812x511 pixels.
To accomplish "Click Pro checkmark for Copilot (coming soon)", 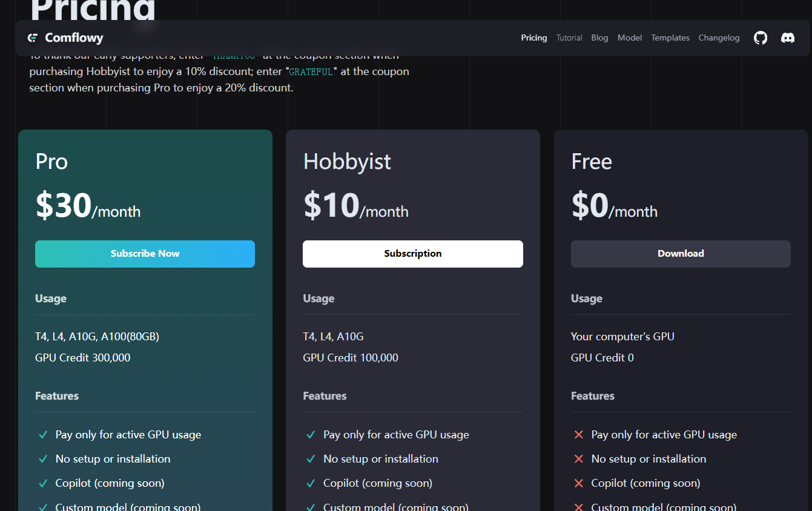I will pos(43,483).
